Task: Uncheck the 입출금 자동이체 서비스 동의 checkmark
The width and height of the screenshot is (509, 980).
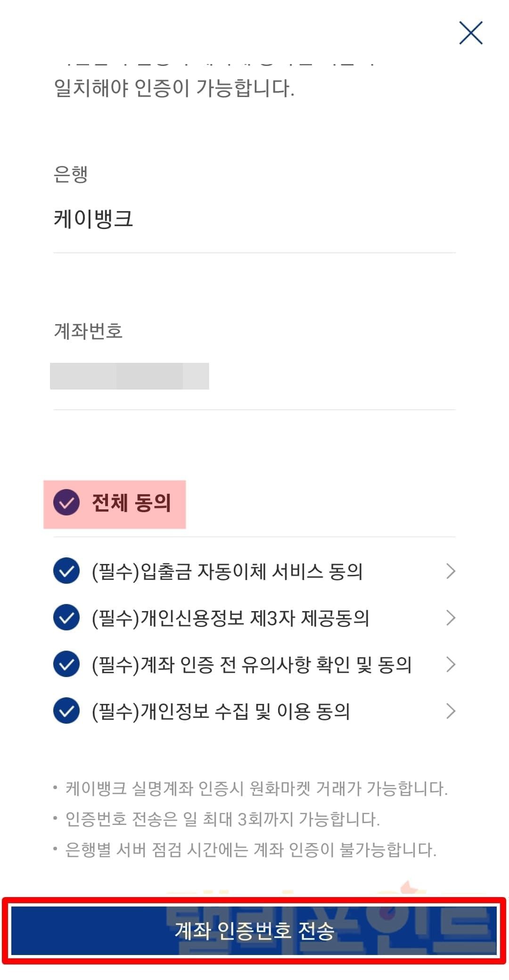Action: pos(66,571)
